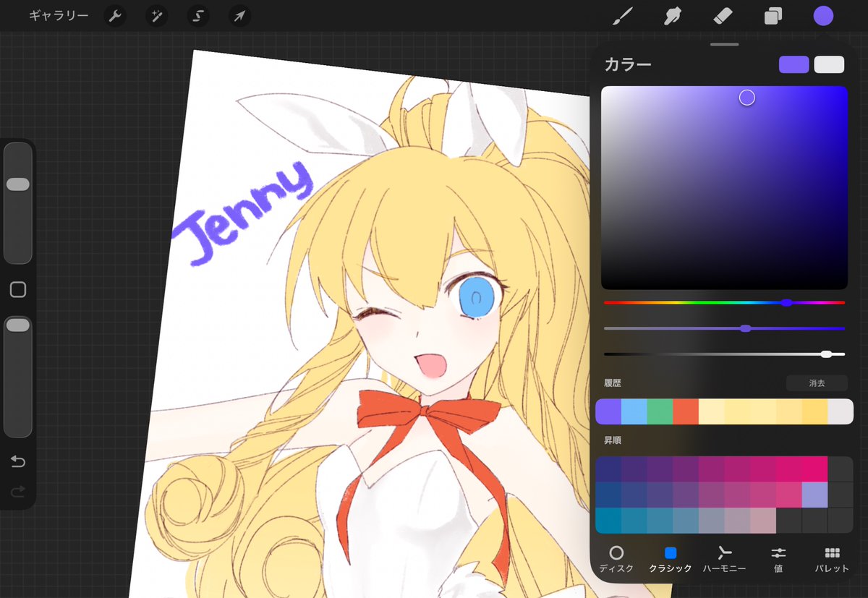Tap the active purple color circle
This screenshot has width=868, height=598.
(x=823, y=16)
